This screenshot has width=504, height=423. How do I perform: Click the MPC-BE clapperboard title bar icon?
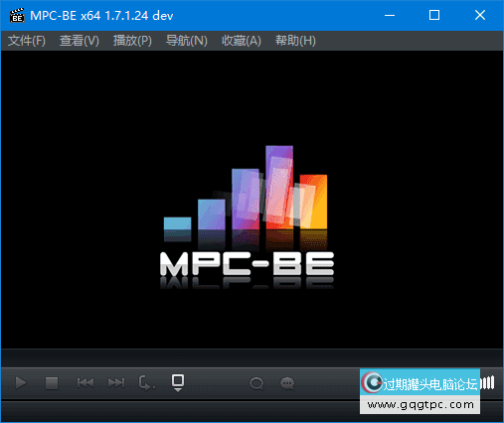(17, 15)
